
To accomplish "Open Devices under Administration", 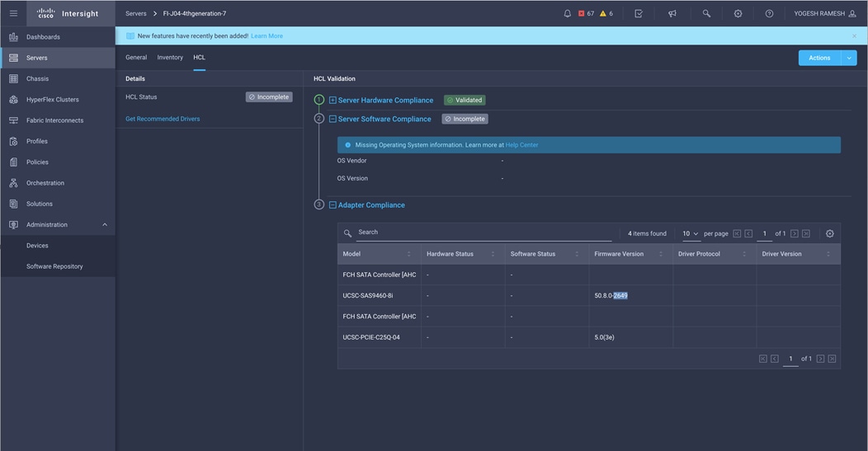I will pyautogui.click(x=58, y=246).
